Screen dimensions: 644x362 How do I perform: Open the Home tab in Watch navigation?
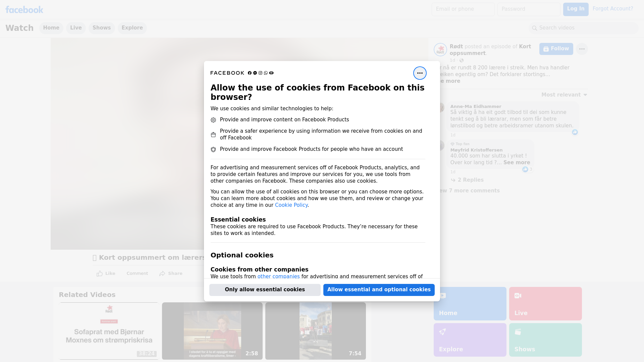pyautogui.click(x=51, y=28)
